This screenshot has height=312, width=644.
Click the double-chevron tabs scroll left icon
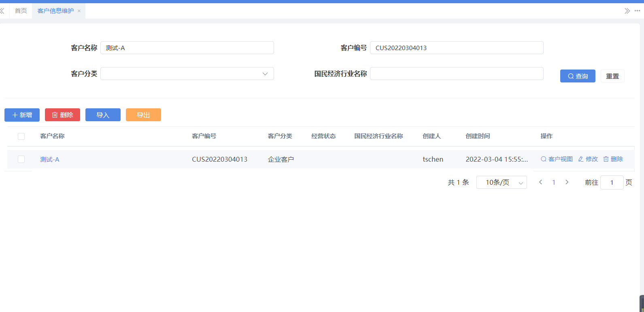(x=2, y=11)
